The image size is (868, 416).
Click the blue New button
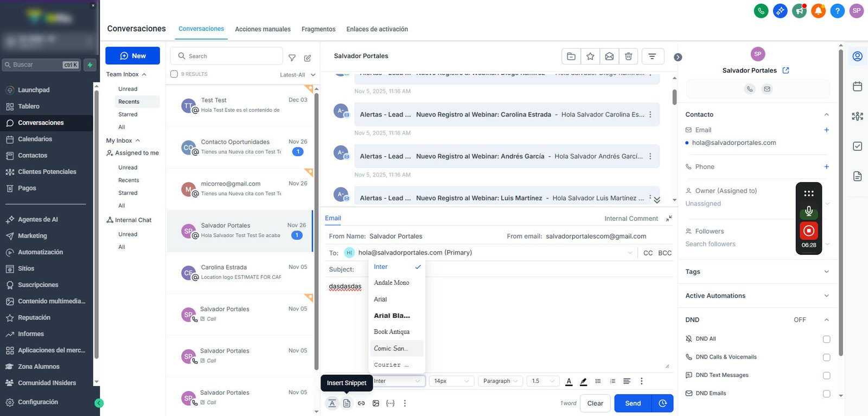pyautogui.click(x=132, y=56)
